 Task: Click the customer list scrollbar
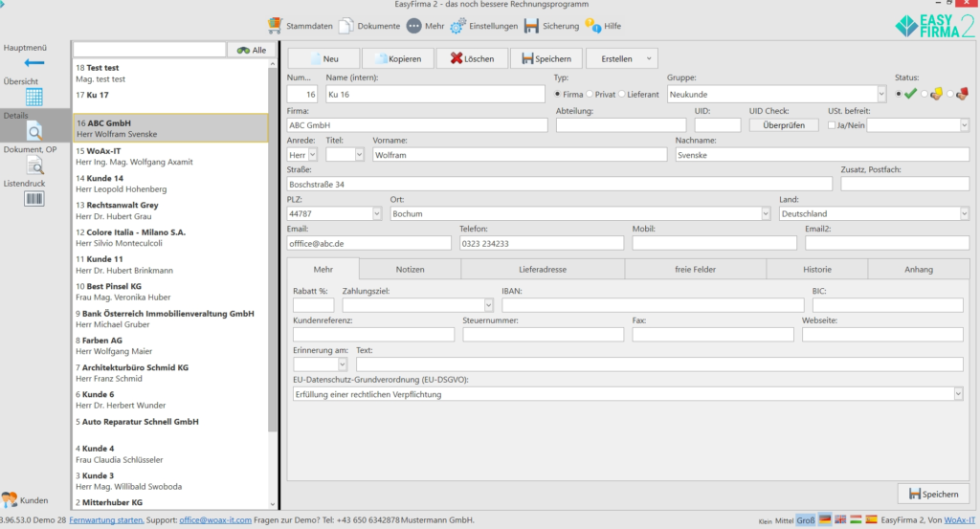(273, 250)
